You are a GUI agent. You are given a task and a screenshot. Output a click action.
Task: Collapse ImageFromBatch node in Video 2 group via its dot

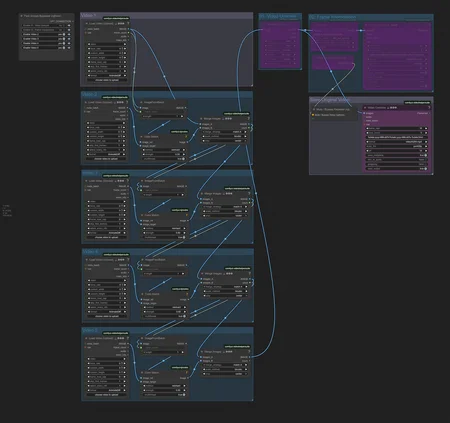pyautogui.click(x=141, y=102)
